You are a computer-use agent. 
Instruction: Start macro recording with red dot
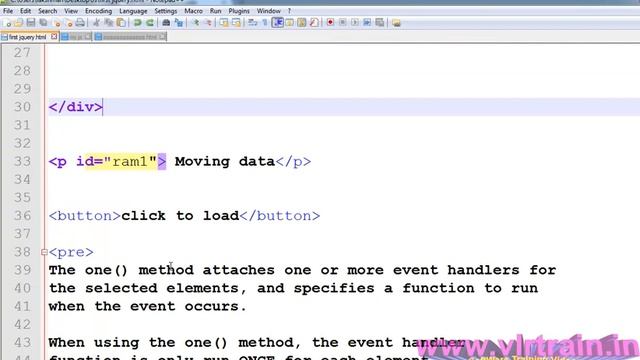[330, 23]
